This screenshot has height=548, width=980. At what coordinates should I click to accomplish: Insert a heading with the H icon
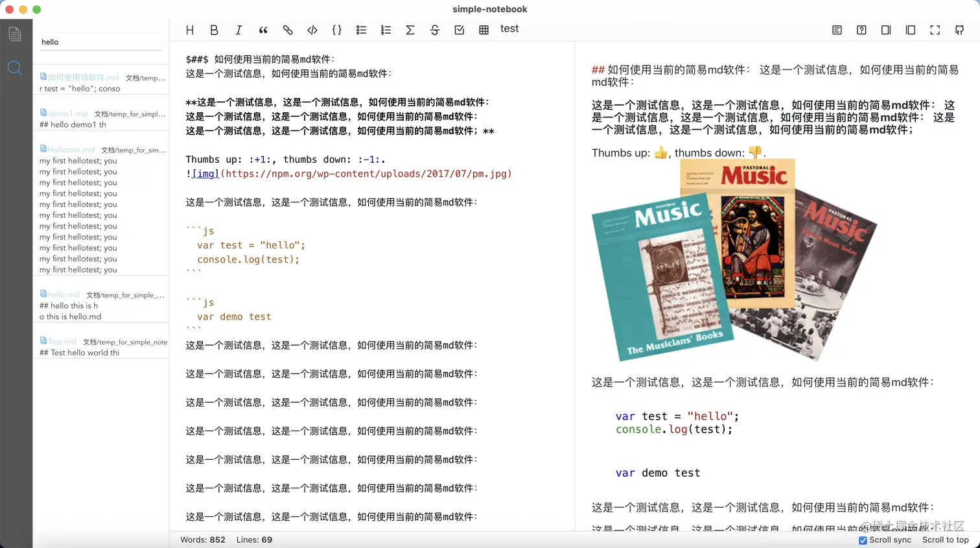pos(190,30)
